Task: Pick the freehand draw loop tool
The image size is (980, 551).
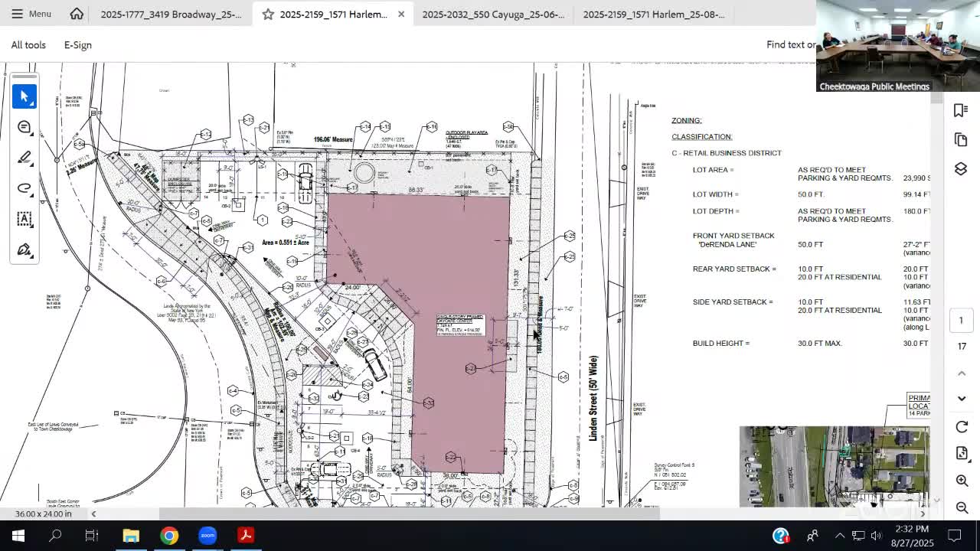Action: [x=24, y=188]
